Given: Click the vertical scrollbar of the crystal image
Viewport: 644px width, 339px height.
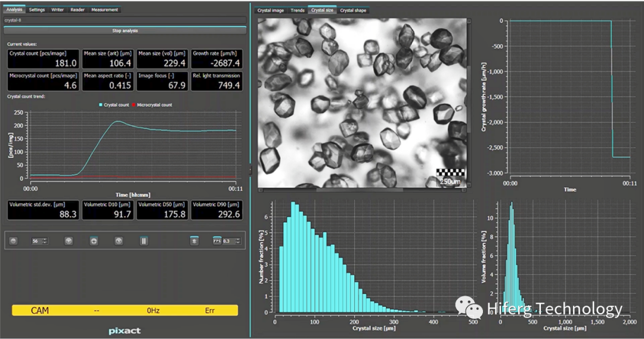Looking at the screenshot, I should [469, 102].
